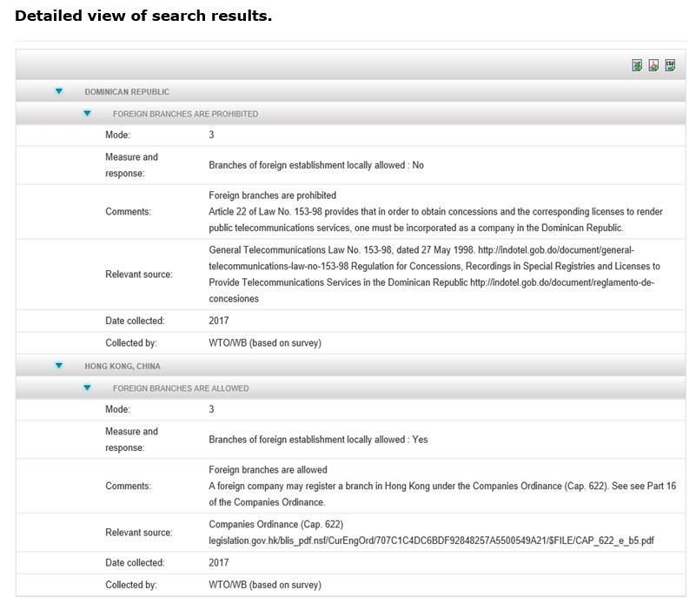Click the Mode value under Dominican Republic
Screen dimensions: 696x616
[x=212, y=135]
